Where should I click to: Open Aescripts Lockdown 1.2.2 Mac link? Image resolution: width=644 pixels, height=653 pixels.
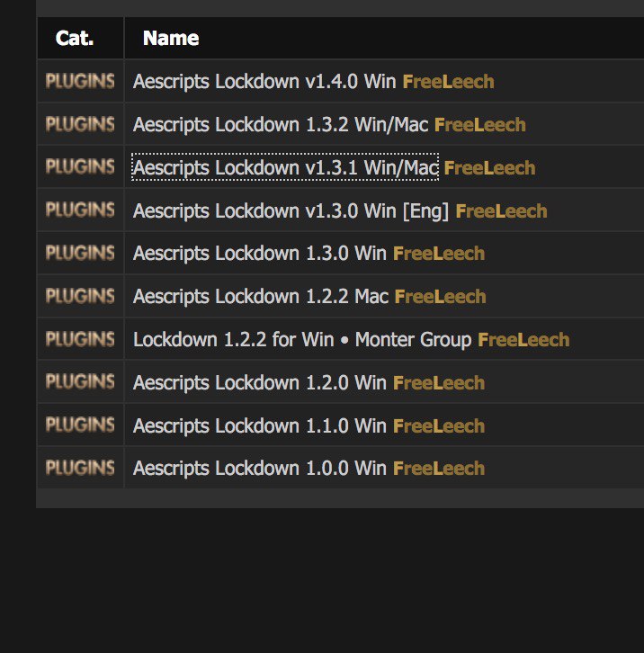[x=260, y=297]
